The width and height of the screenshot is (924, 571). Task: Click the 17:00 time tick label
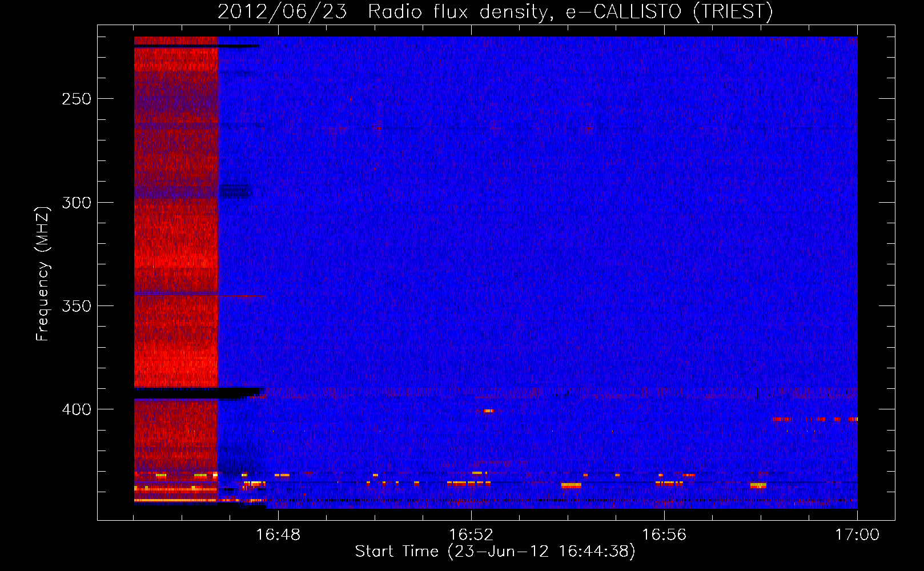pos(857,535)
